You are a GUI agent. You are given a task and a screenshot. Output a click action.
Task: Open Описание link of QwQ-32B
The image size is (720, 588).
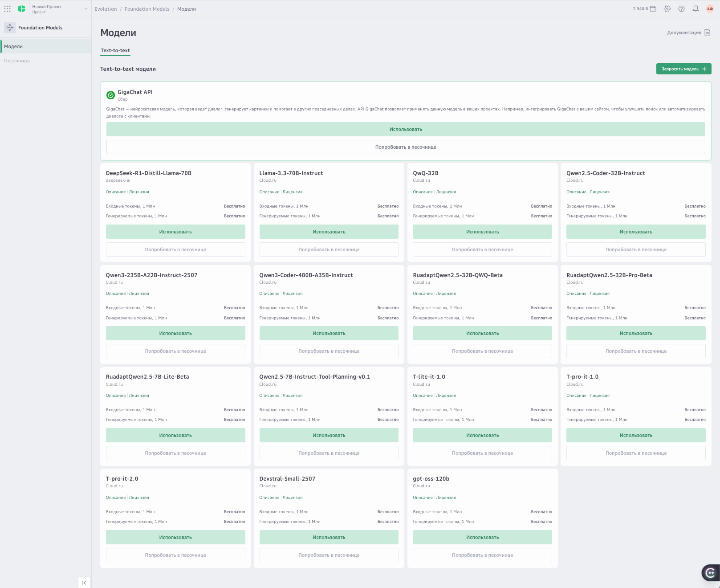[x=423, y=192]
